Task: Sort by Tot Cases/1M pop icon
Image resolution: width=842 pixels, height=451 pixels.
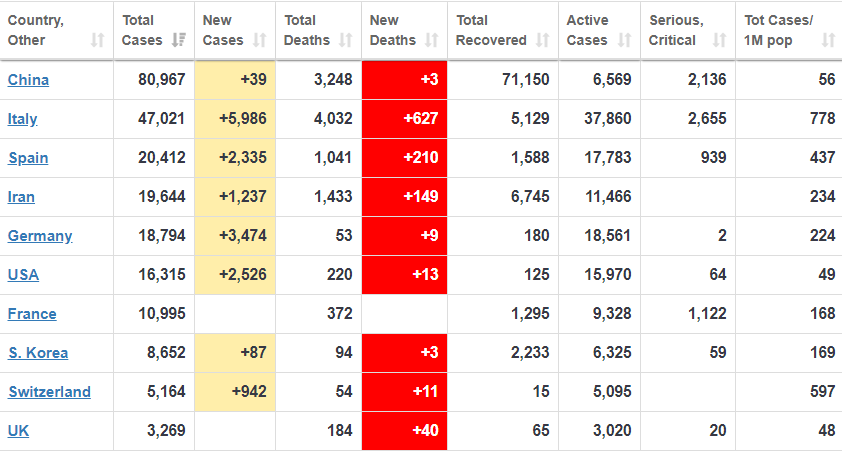Action: tap(829, 40)
